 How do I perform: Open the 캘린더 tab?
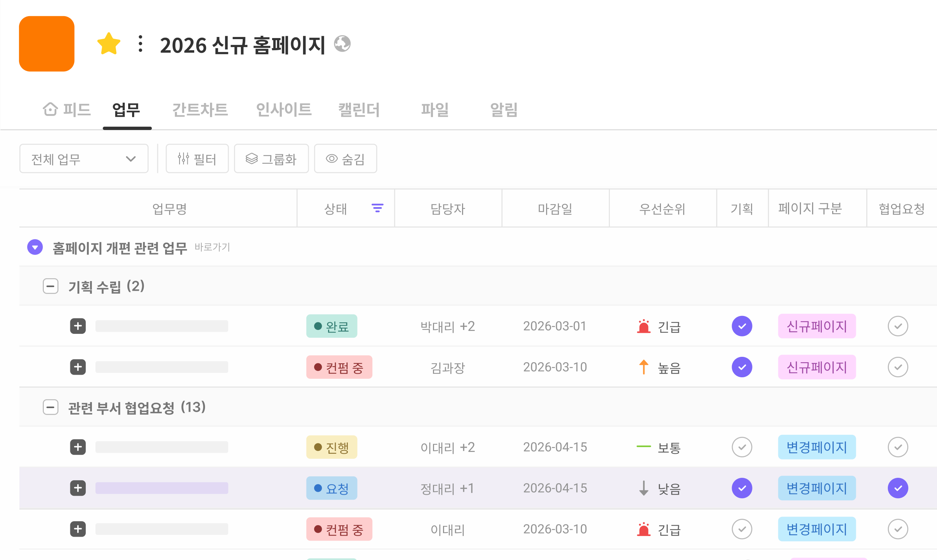359,110
